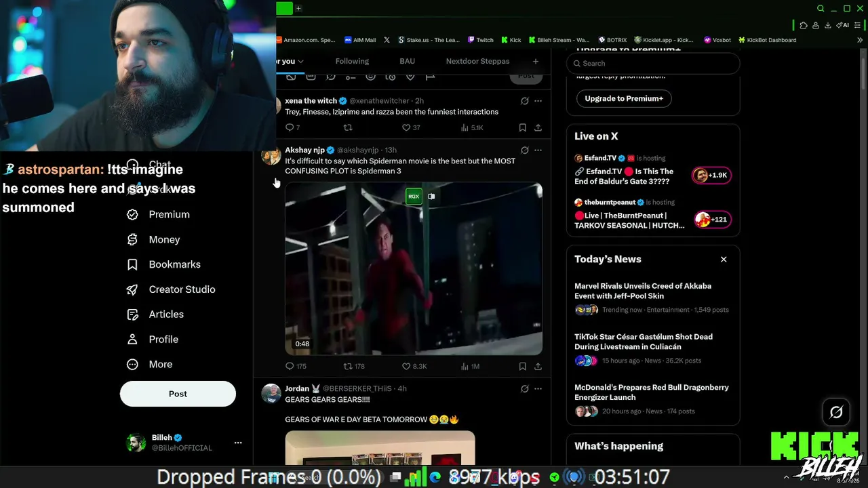The width and height of the screenshot is (868, 488).
Task: Open Grok icon on Jordan's Gears post
Action: pyautogui.click(x=524, y=388)
